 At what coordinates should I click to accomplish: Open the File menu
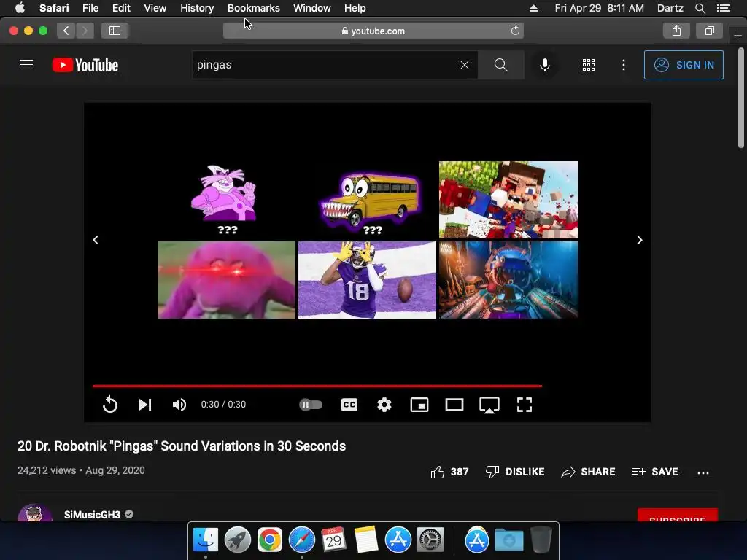tap(90, 8)
